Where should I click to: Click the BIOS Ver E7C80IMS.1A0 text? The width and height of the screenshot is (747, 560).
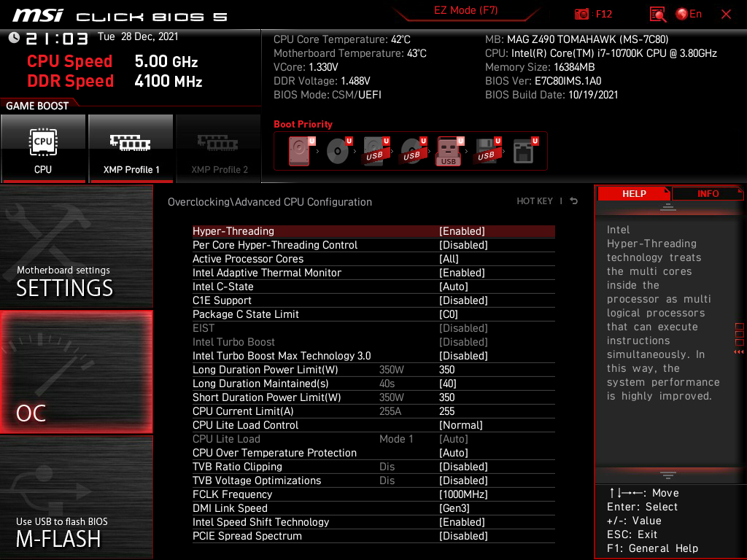pos(543,81)
